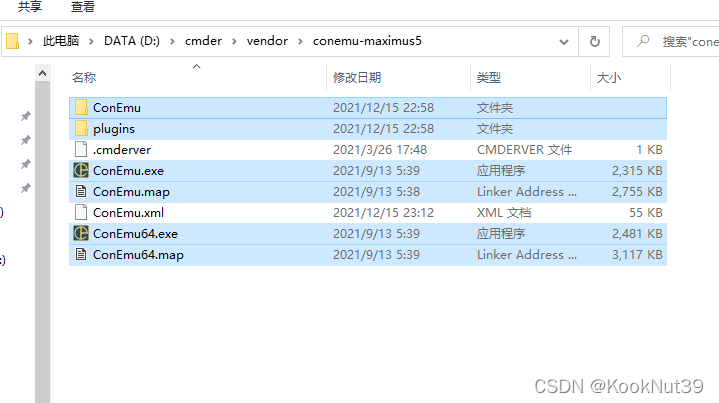
Task: Click date 2021/12/15 23:12 of ConEmu.xml
Action: pyautogui.click(x=383, y=213)
